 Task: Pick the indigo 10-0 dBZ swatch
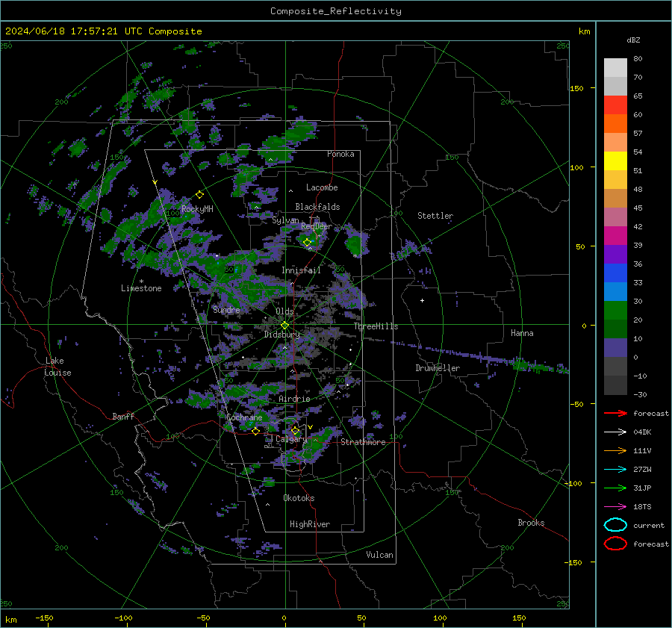pyautogui.click(x=615, y=347)
